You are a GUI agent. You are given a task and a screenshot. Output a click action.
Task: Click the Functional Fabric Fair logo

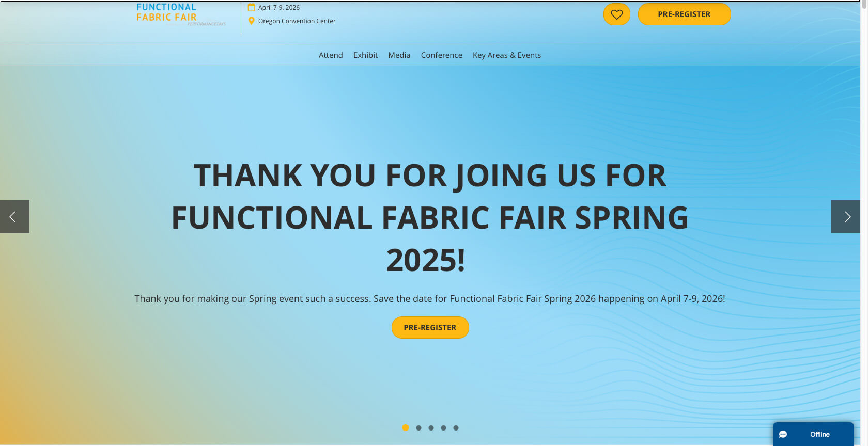[181, 14]
